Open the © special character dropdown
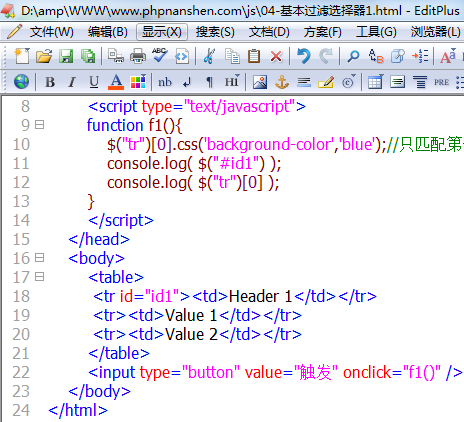The image size is (464, 422). [349, 82]
